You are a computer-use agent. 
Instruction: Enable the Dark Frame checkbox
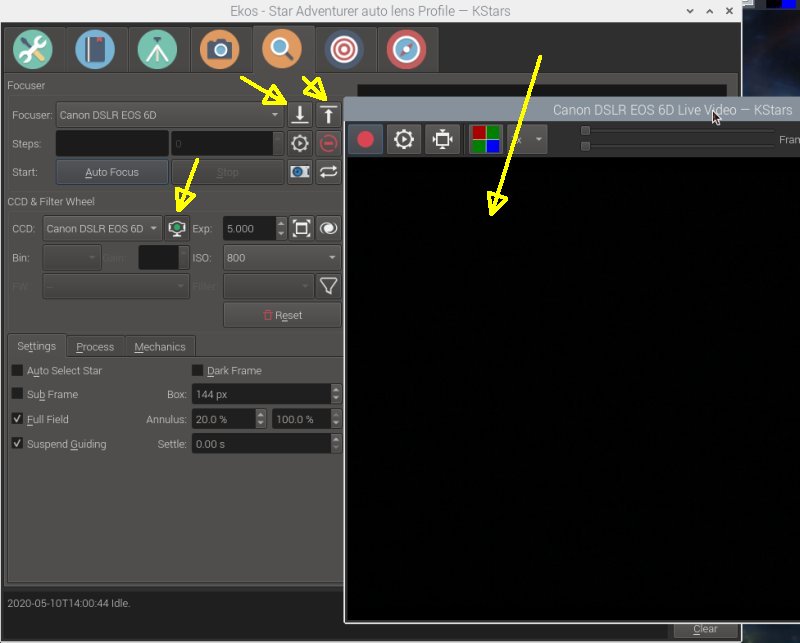coord(197,370)
